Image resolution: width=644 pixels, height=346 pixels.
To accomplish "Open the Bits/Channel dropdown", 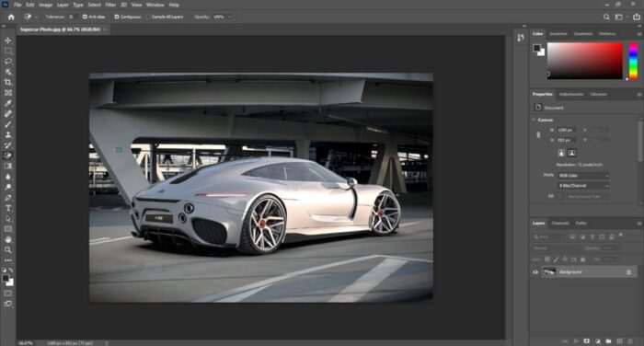I will point(583,186).
